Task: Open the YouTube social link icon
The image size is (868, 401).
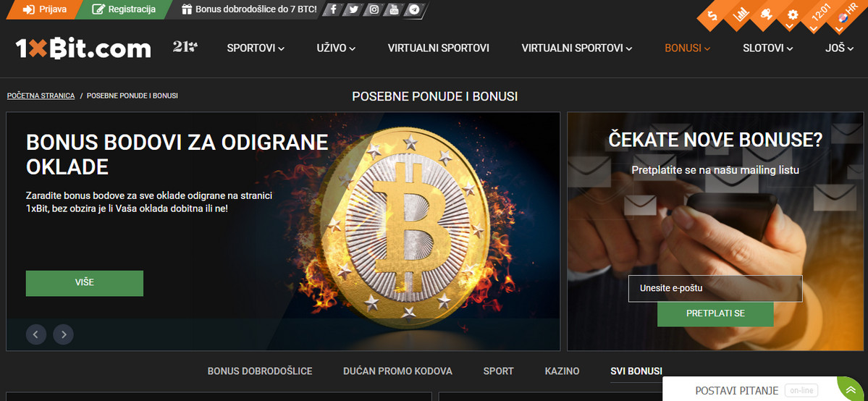Action: point(394,9)
